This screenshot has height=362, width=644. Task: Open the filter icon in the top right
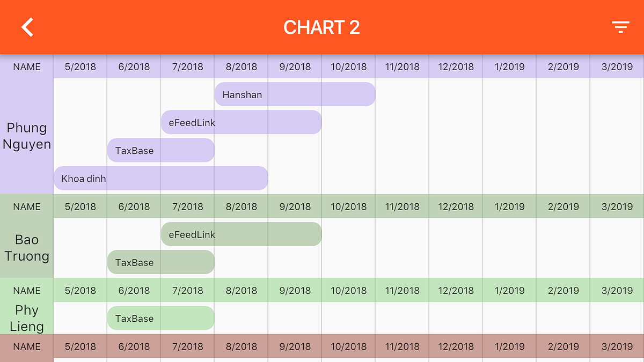(620, 27)
